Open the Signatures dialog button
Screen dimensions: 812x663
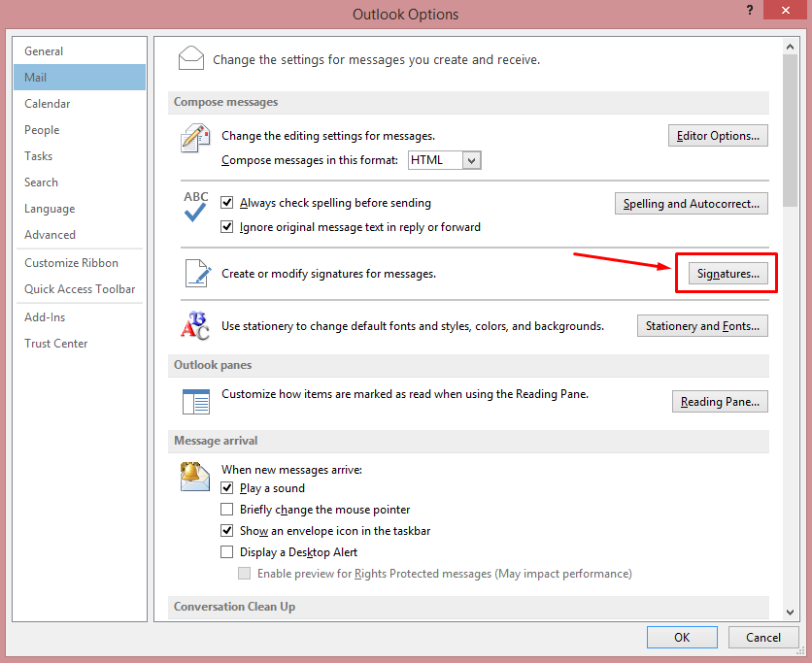click(727, 274)
